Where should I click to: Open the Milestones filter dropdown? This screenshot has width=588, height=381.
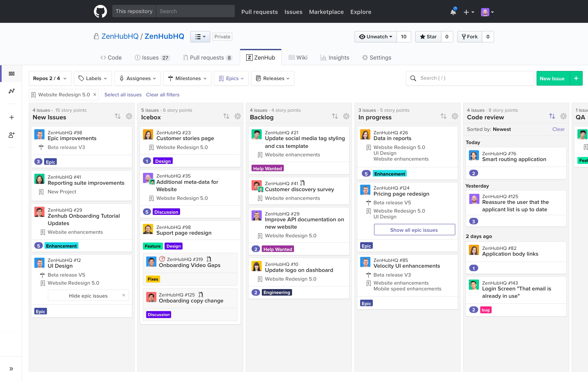tap(187, 78)
